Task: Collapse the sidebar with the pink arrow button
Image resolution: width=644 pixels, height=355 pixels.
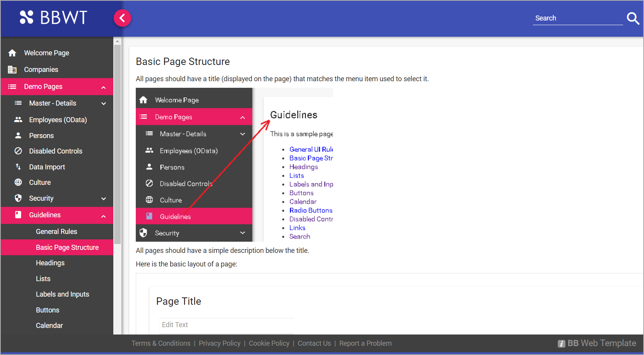Action: coord(122,18)
